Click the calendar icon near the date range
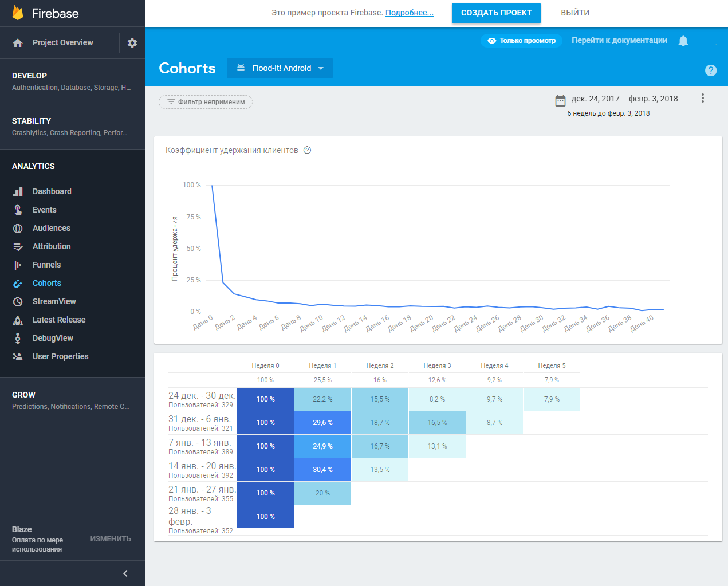 tap(560, 100)
